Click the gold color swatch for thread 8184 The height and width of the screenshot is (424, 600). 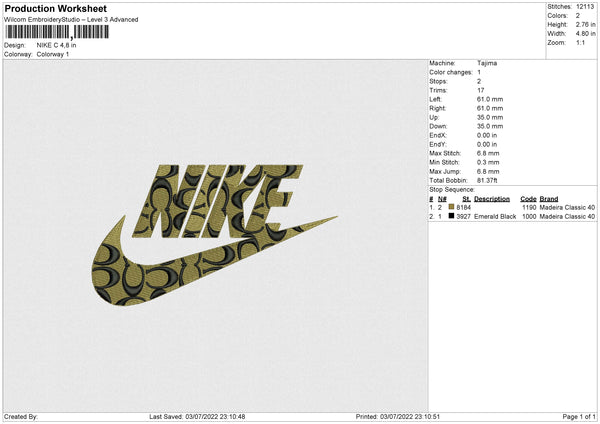[x=451, y=207]
